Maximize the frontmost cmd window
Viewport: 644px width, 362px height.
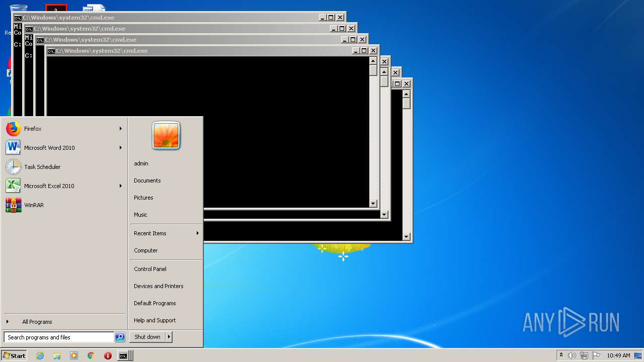tap(364, 51)
